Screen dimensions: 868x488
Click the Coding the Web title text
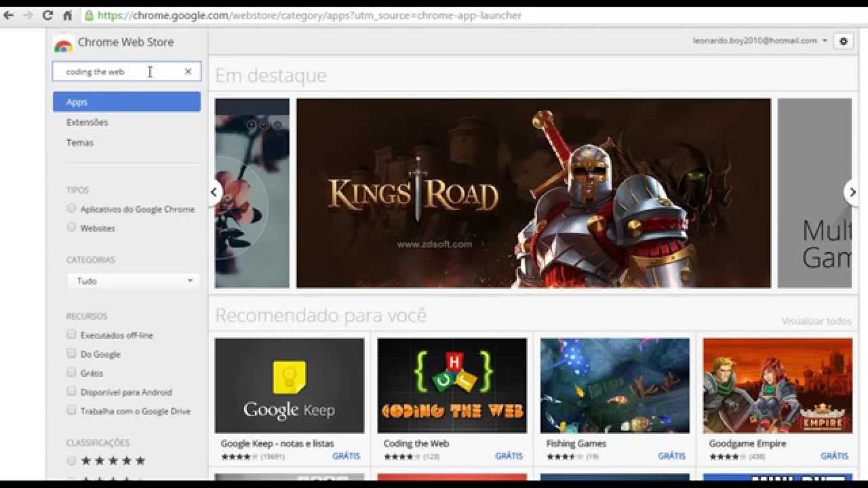pyautogui.click(x=416, y=444)
